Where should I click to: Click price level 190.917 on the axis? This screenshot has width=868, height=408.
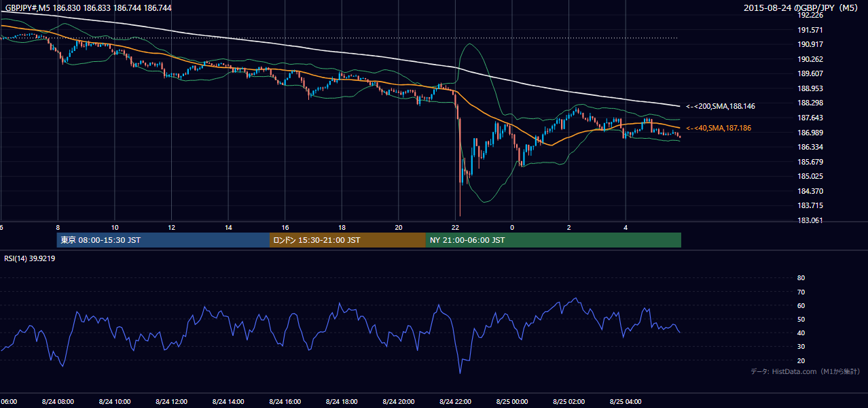[810, 45]
